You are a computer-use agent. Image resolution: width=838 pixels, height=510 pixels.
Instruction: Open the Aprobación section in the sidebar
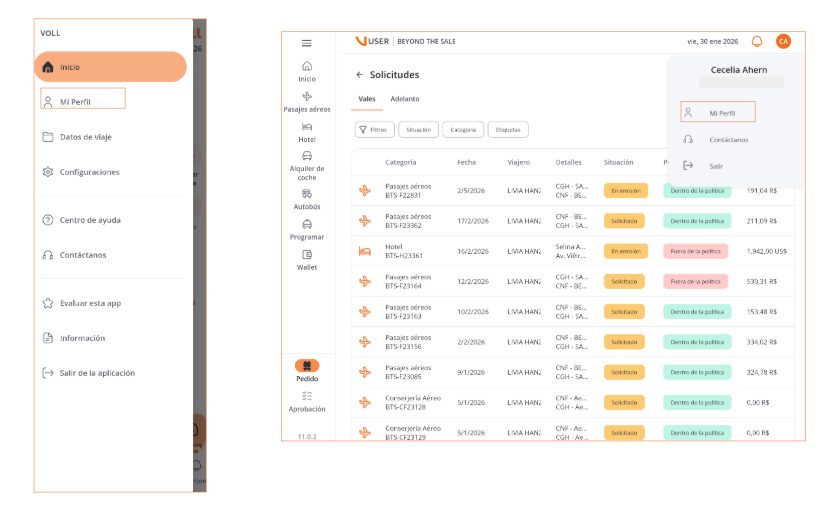coord(306,402)
